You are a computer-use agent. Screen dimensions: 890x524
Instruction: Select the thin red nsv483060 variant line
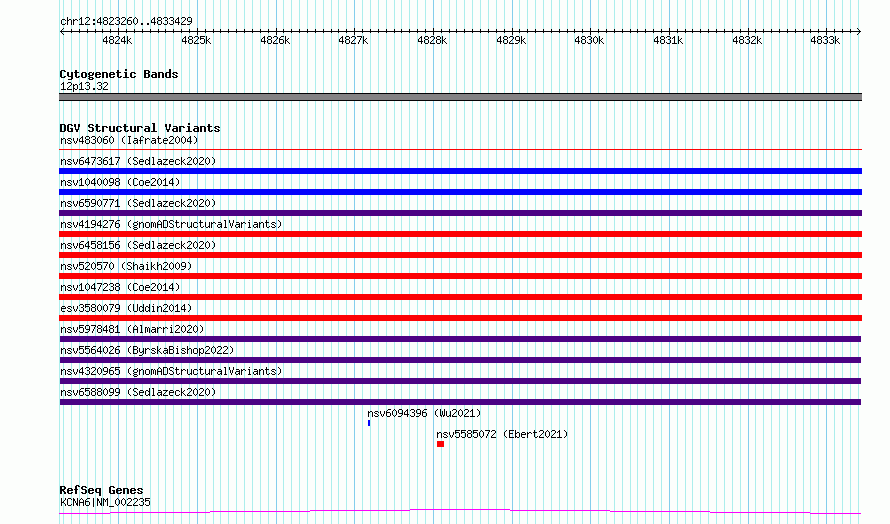460,149
